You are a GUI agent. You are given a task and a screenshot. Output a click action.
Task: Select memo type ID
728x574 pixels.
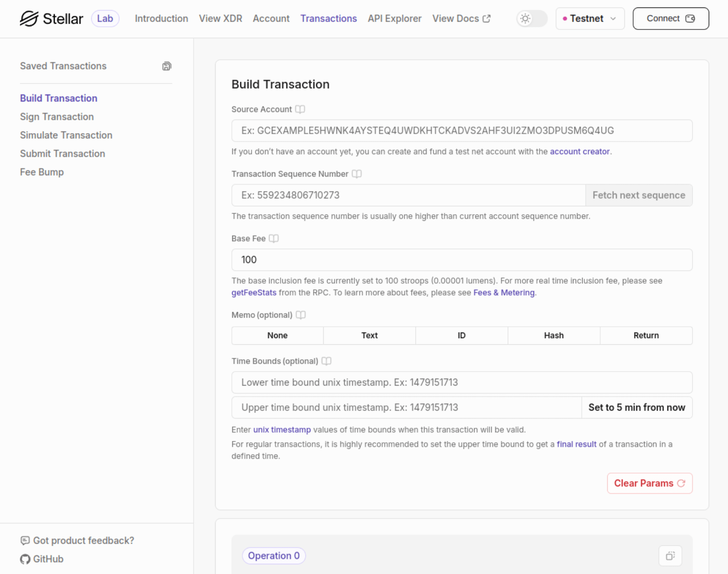tap(462, 336)
